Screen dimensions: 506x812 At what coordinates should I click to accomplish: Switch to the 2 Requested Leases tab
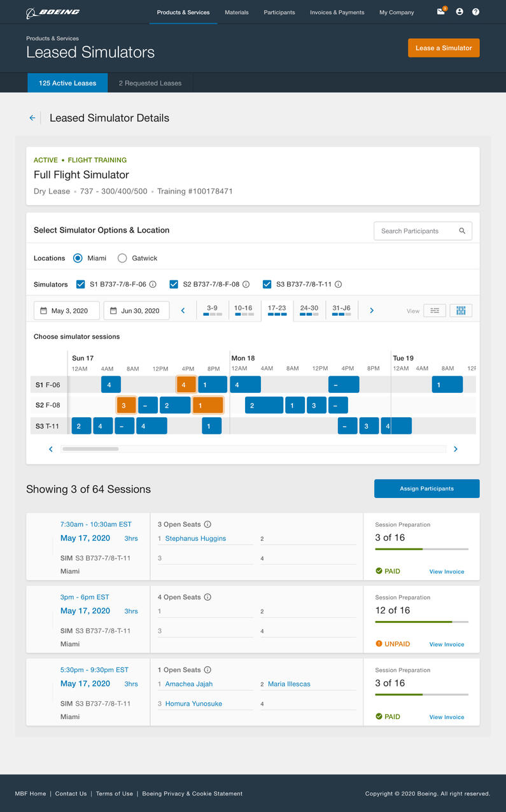(x=150, y=82)
